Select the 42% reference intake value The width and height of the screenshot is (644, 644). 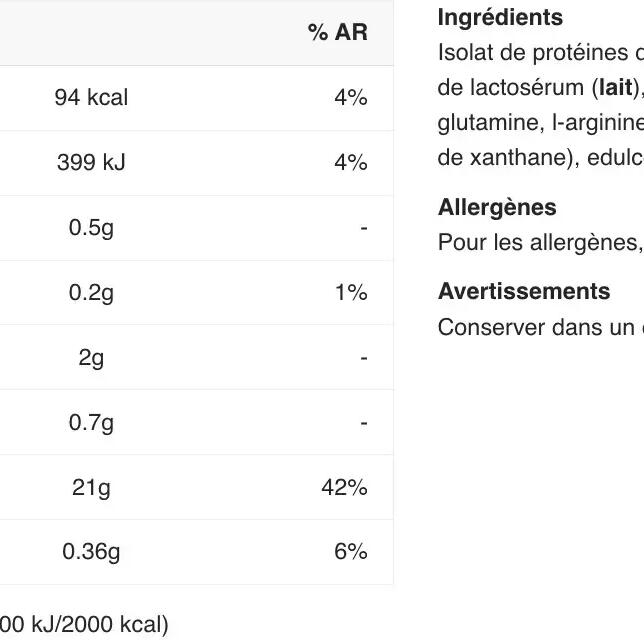coord(344,488)
